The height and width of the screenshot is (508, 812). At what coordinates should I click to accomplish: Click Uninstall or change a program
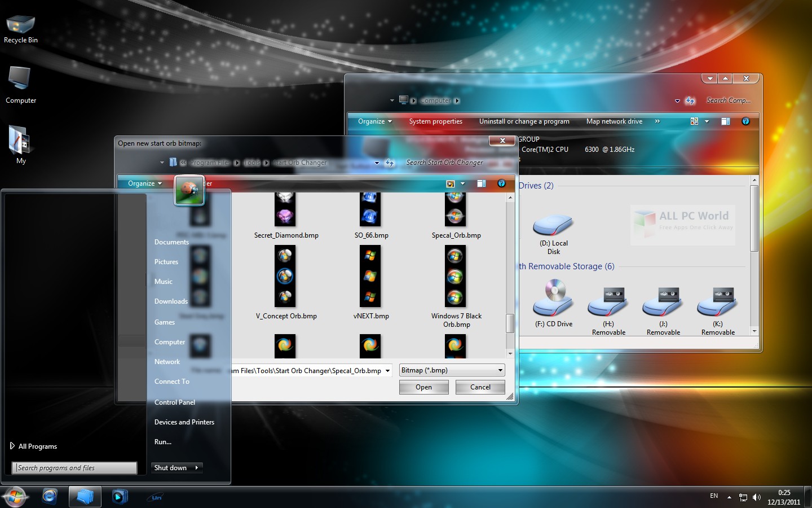524,121
